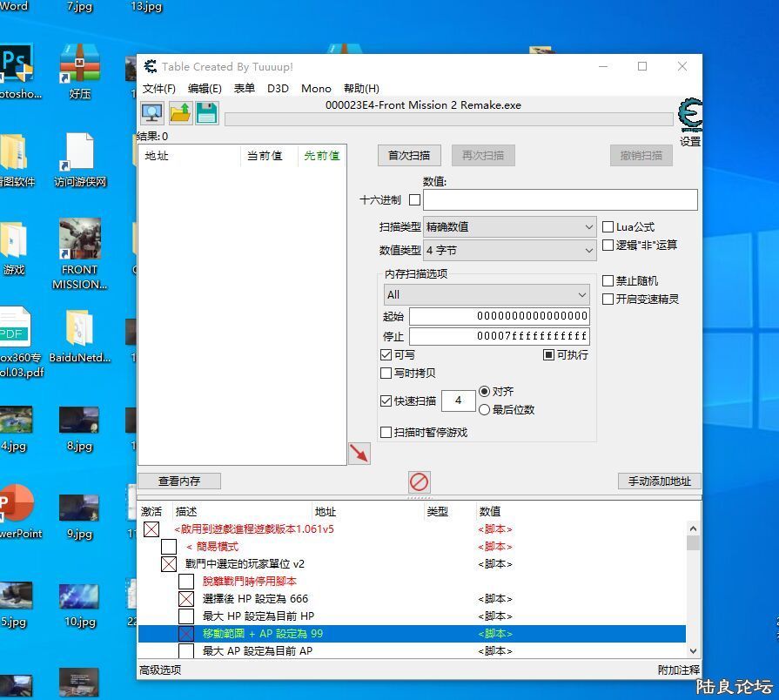The height and width of the screenshot is (700, 779).
Task: Click the 数值 value input field
Action: point(560,200)
